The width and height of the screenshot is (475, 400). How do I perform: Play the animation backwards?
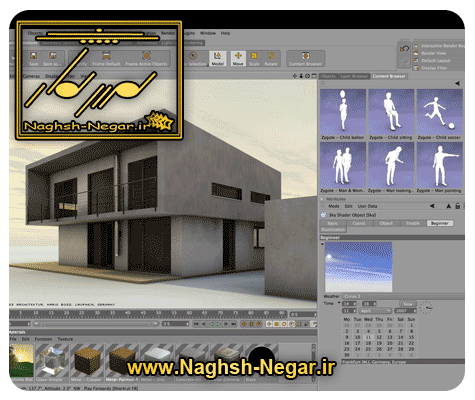tap(211, 324)
